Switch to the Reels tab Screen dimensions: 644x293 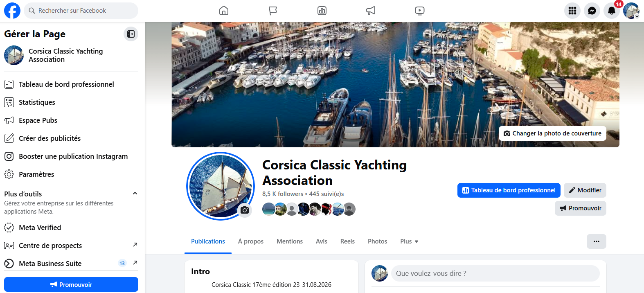(347, 241)
